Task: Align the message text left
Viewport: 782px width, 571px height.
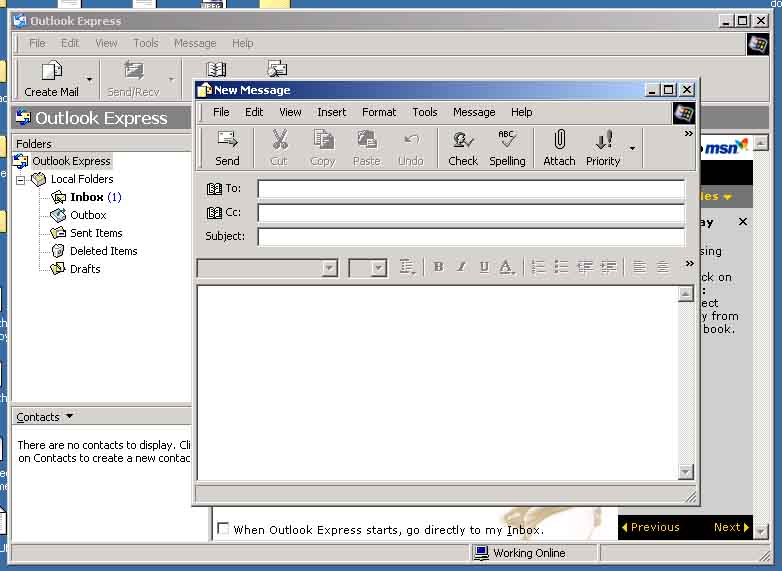Action: coord(639,267)
